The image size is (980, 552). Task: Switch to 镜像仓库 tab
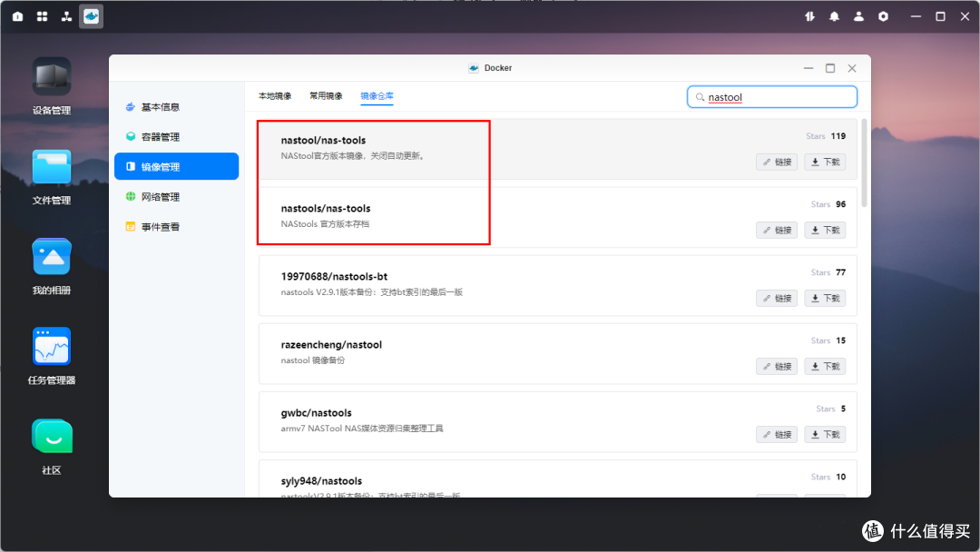pyautogui.click(x=377, y=95)
